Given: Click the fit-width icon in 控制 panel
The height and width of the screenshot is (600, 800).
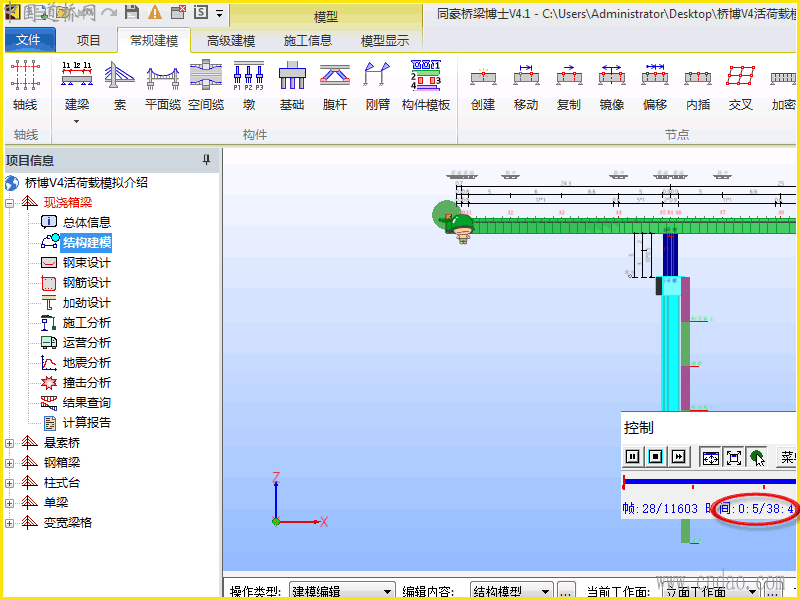Looking at the screenshot, I should point(710,457).
